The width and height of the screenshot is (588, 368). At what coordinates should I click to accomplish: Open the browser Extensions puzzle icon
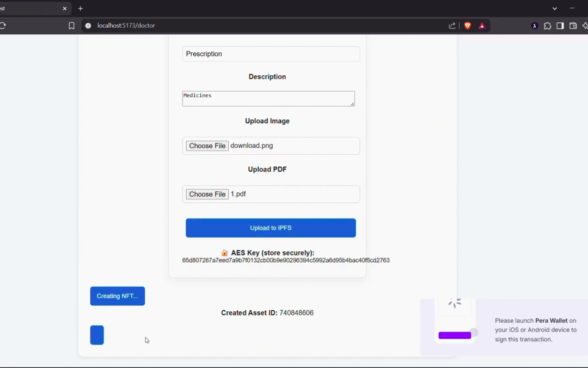547,25
